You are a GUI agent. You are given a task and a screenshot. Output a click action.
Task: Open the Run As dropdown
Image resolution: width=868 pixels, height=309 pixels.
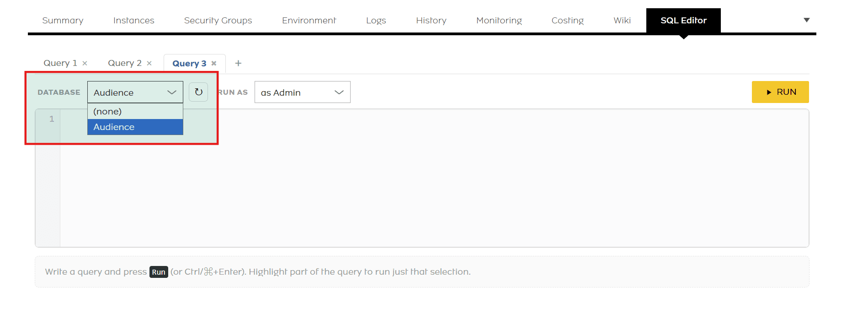pos(303,92)
